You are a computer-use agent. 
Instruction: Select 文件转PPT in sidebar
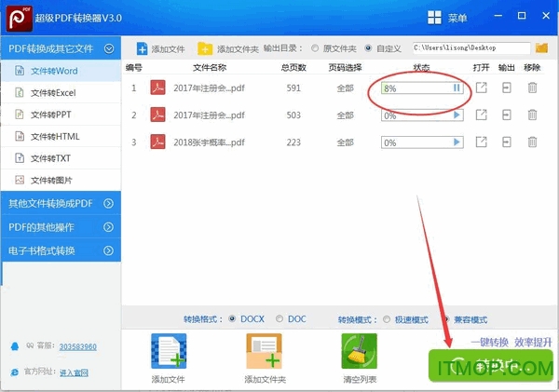click(x=61, y=115)
